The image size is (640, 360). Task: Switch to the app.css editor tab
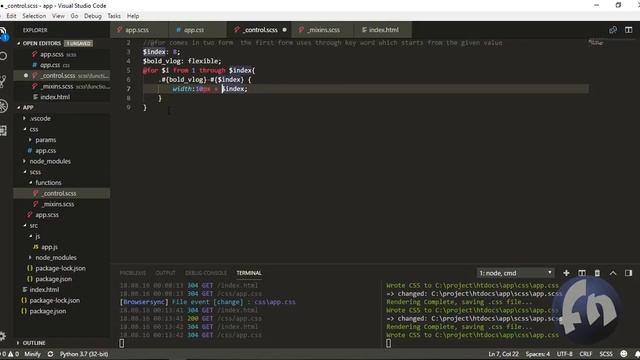click(x=193, y=30)
